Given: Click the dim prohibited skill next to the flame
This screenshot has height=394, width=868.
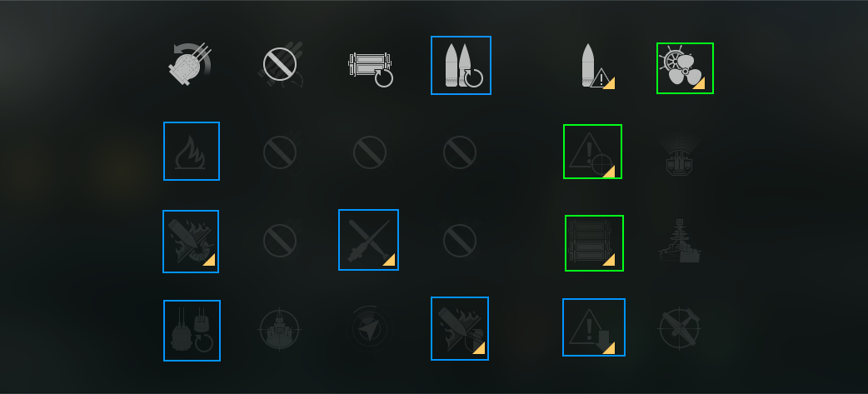Looking at the screenshot, I should click(x=280, y=152).
